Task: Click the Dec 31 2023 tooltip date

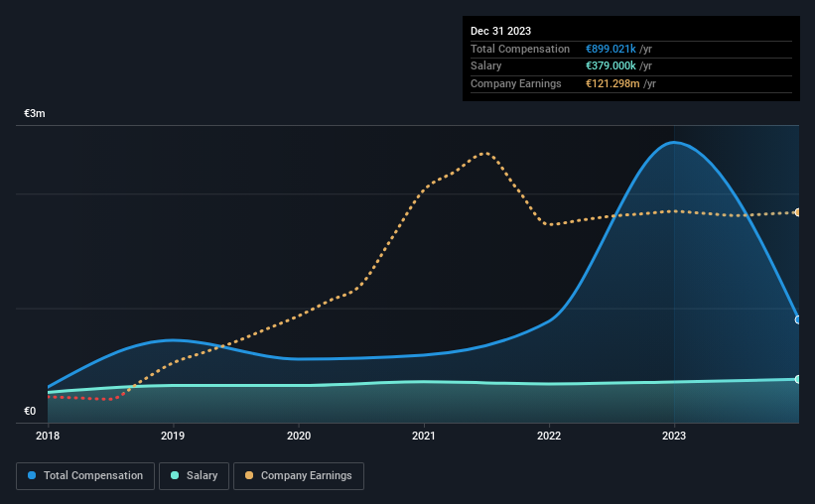Action: pyautogui.click(x=500, y=31)
